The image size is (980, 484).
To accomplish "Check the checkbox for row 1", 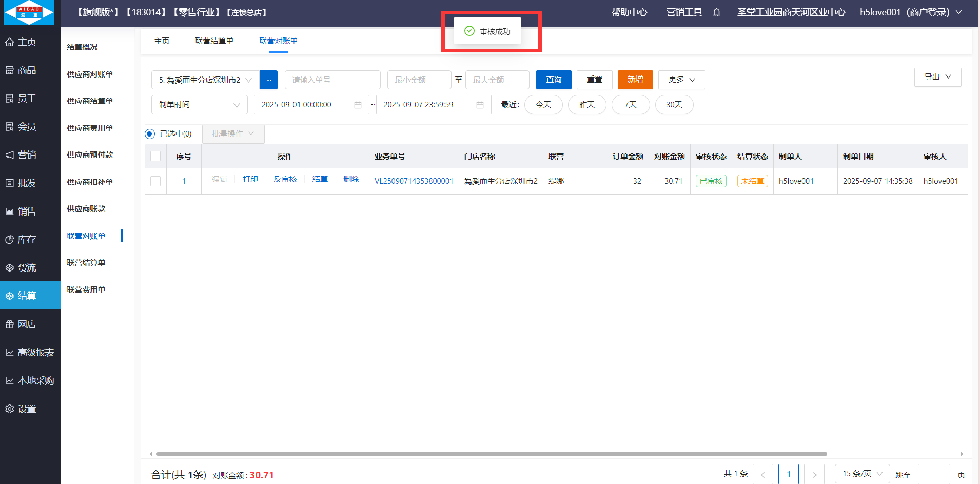I will point(155,181).
